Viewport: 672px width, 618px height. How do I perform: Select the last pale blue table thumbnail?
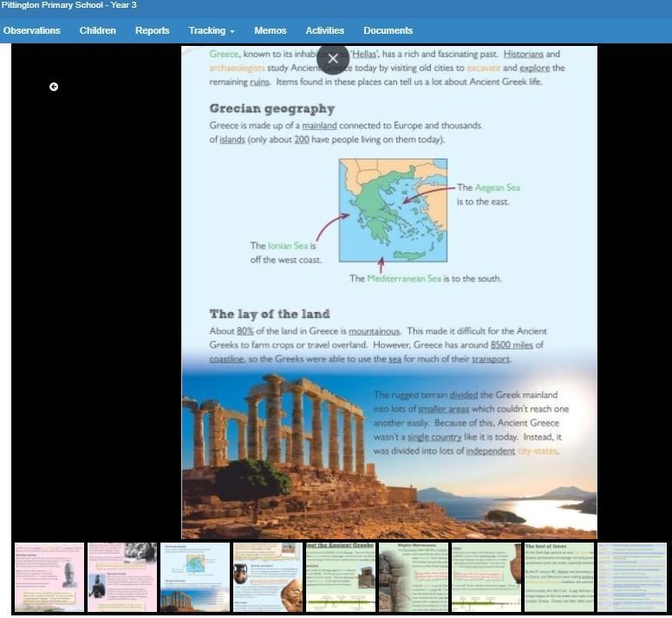(x=632, y=577)
